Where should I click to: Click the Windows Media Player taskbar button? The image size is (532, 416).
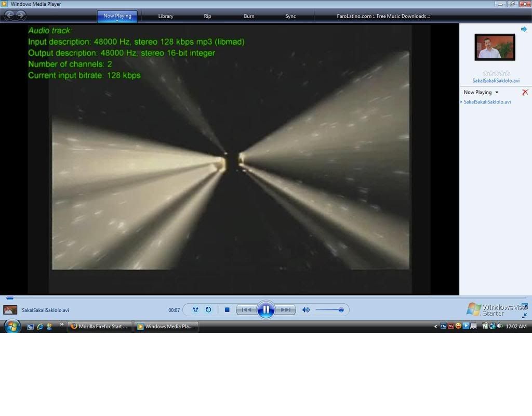coord(166,327)
